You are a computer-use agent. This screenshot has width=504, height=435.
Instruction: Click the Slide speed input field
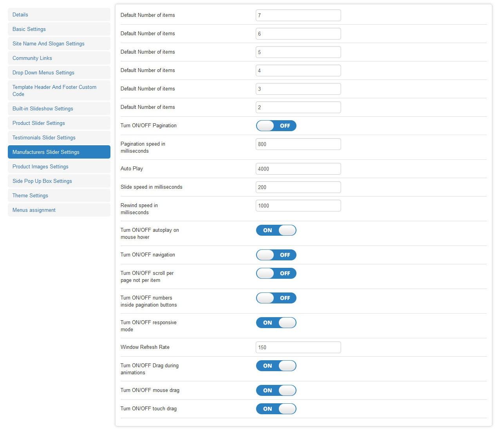pos(298,187)
